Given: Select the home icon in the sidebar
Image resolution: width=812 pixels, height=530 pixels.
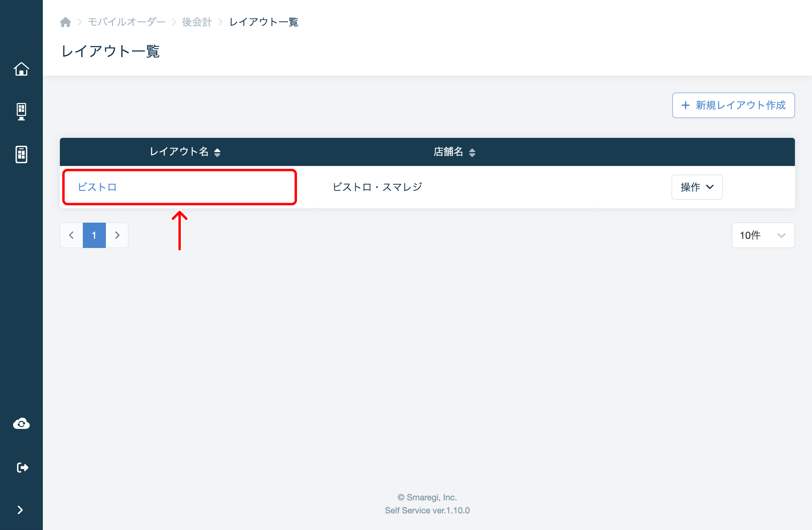Looking at the screenshot, I should point(21,68).
